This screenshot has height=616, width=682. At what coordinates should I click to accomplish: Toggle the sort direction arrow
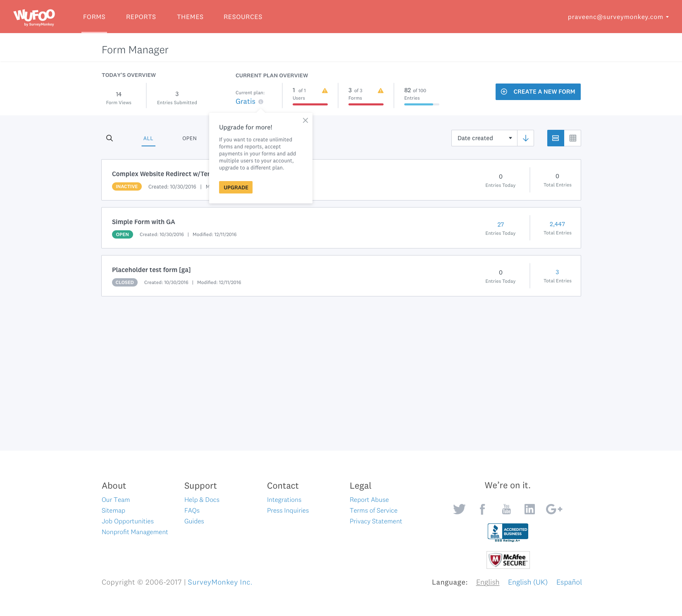[x=525, y=138]
